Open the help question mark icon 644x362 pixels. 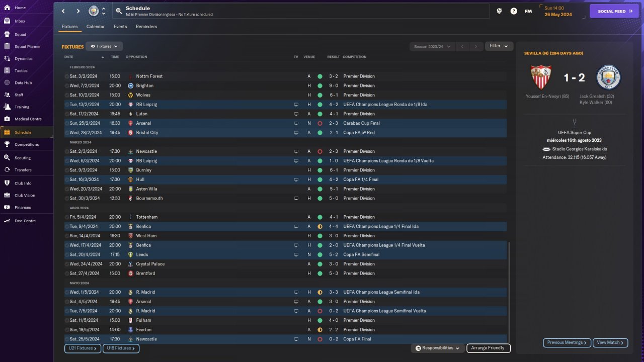coord(514,11)
